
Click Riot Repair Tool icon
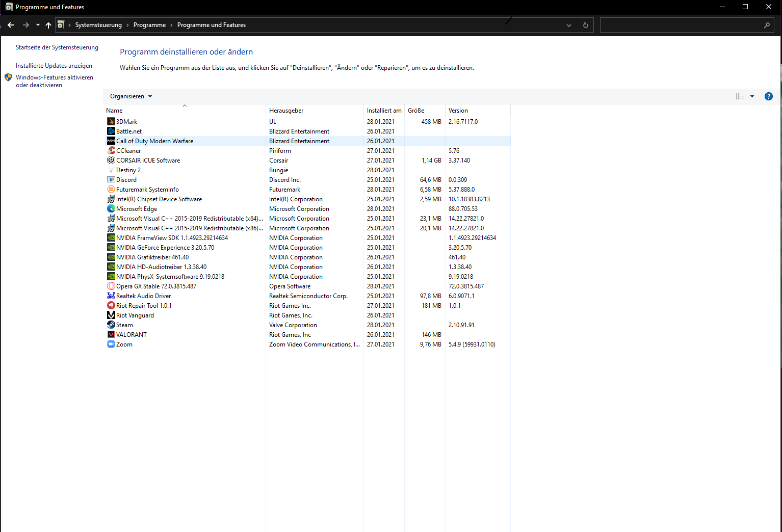coord(111,305)
